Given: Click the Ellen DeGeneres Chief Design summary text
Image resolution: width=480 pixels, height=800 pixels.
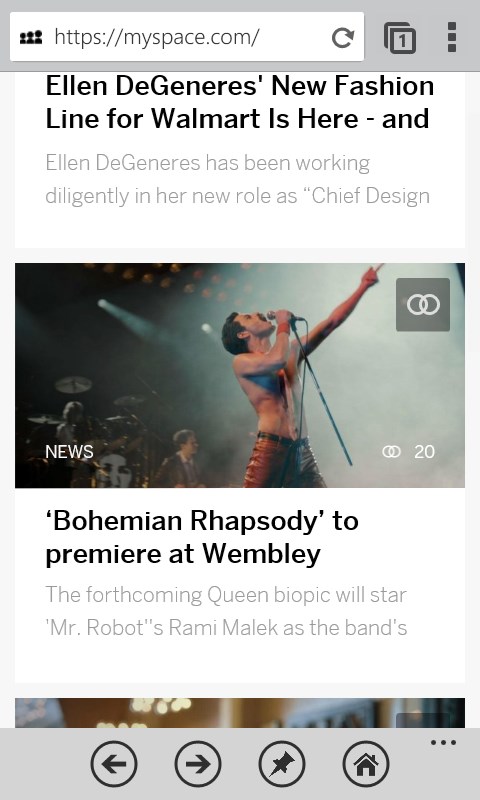Looking at the screenshot, I should (238, 179).
